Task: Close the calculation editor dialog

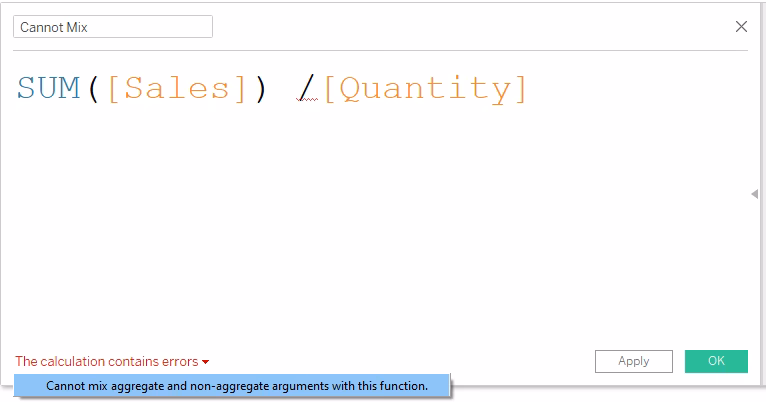Action: pyautogui.click(x=741, y=27)
